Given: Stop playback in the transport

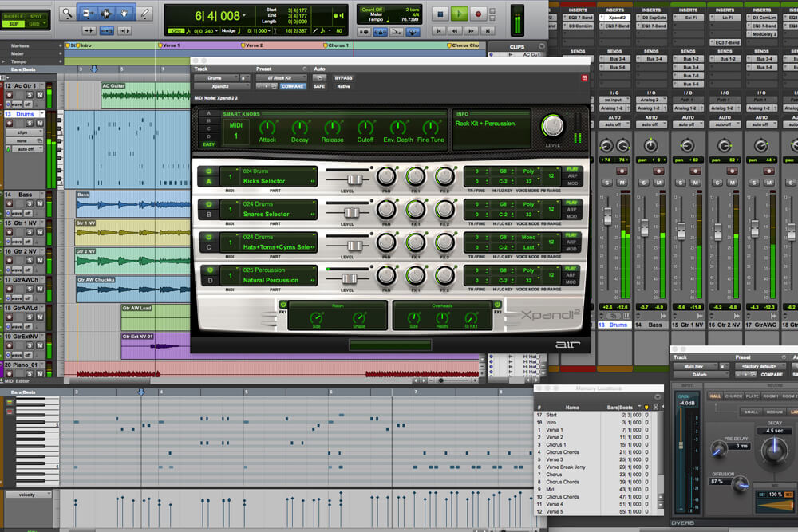Looking at the screenshot, I should tap(440, 14).
